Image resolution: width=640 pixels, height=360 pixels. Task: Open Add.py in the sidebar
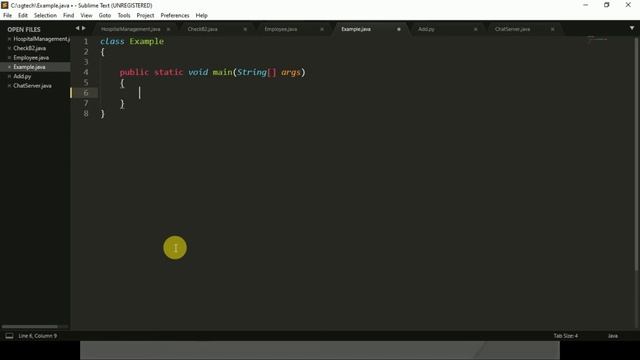[x=22, y=76]
